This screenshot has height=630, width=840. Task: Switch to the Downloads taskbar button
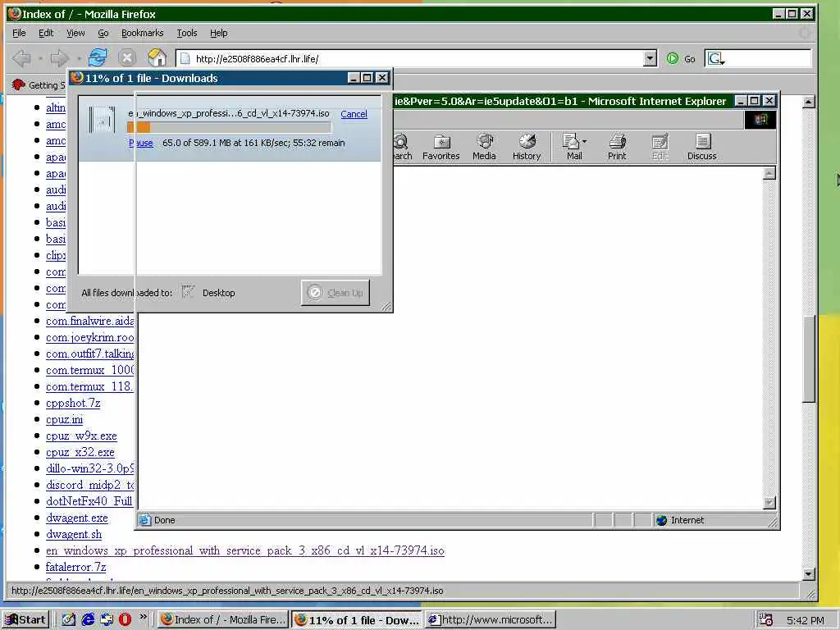coord(356,620)
